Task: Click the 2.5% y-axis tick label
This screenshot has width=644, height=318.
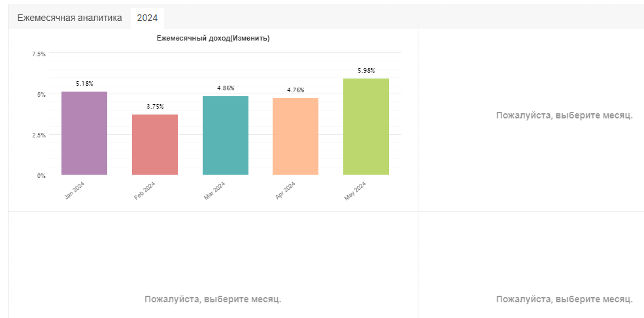Action: pos(39,135)
